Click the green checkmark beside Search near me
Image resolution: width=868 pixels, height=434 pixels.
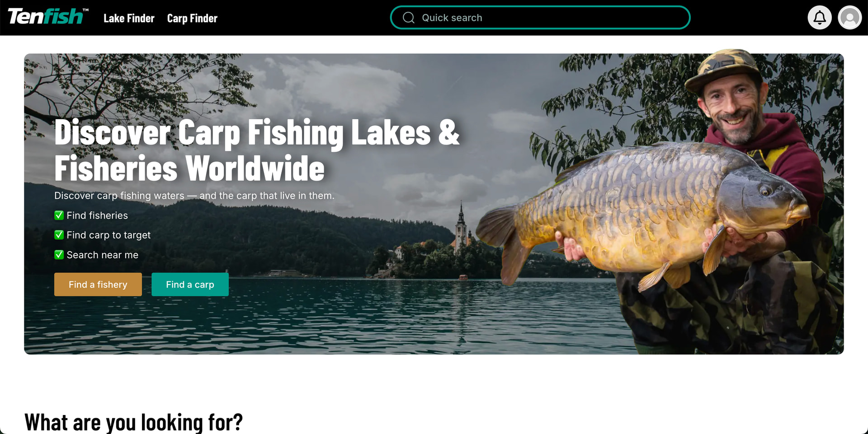[x=59, y=255]
